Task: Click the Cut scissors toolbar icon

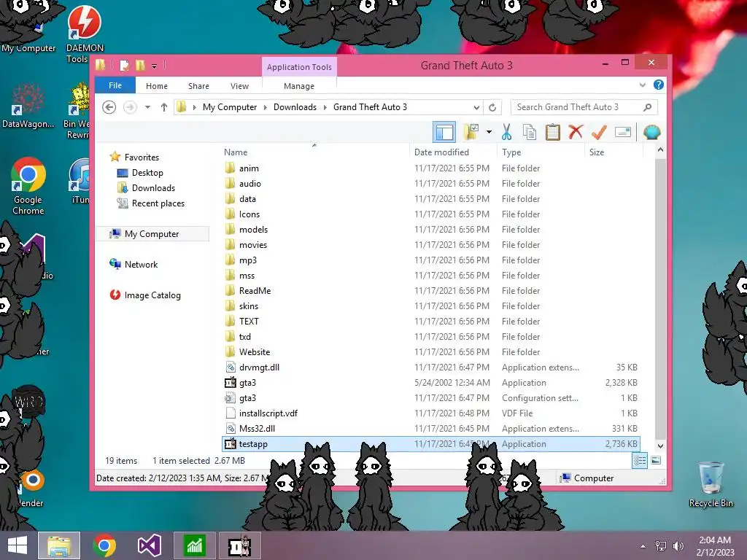Action: (506, 132)
